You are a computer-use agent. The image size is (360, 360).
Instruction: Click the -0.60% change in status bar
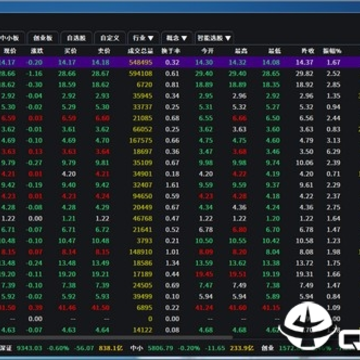pos(58,348)
